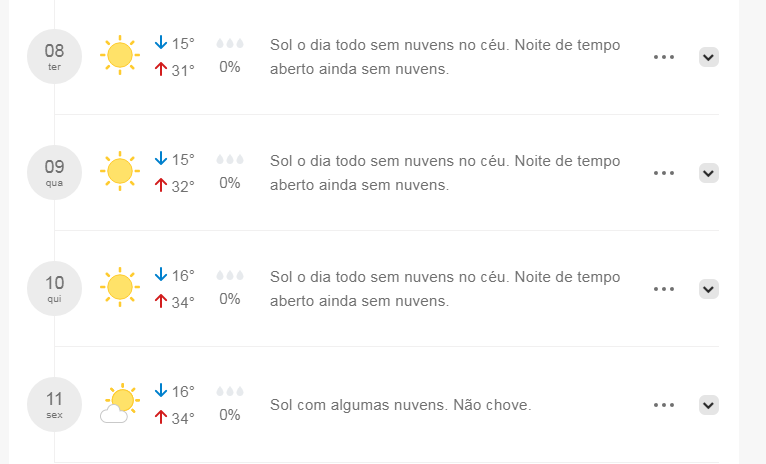This screenshot has height=464, width=766.
Task: Click the sunny weather icon for day 08
Action: [120, 55]
